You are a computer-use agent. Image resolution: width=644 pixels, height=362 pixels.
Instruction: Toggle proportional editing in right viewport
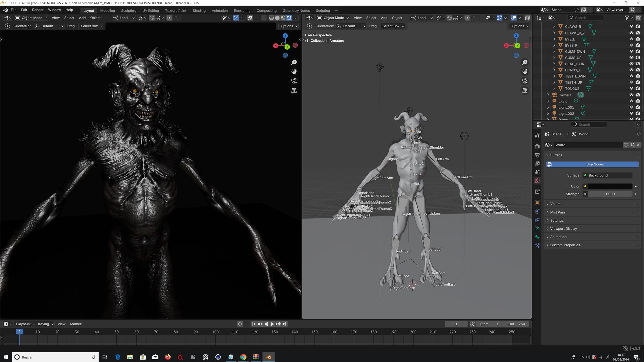[467, 18]
